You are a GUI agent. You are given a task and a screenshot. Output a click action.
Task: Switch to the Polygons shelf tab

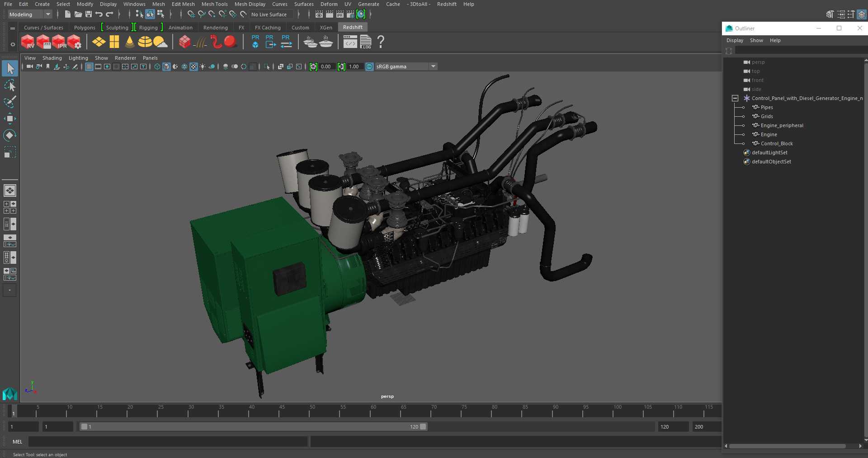click(x=85, y=28)
